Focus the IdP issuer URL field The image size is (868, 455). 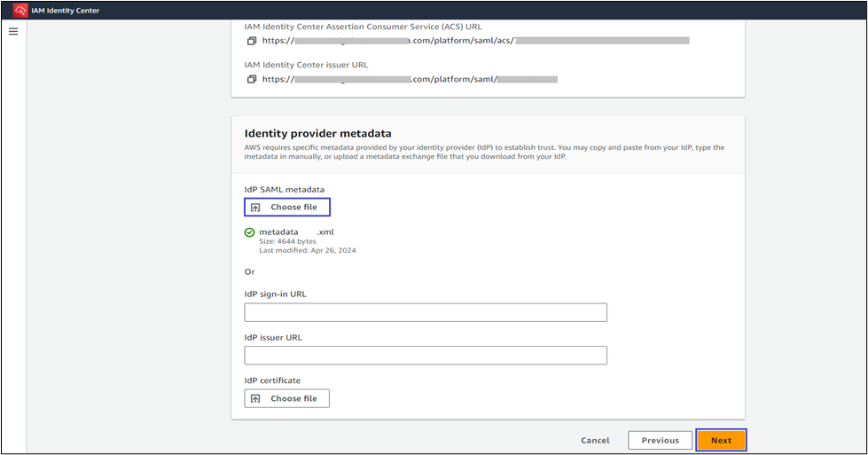pyautogui.click(x=426, y=356)
